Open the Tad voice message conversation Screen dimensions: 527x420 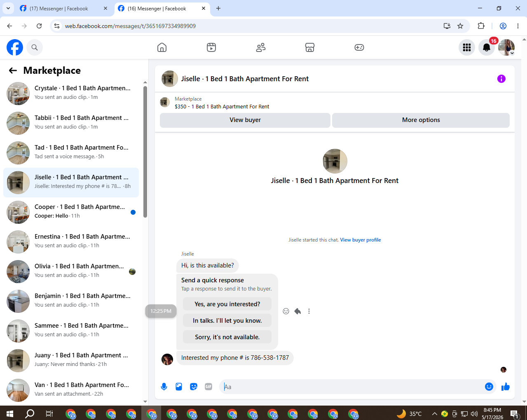71,153
